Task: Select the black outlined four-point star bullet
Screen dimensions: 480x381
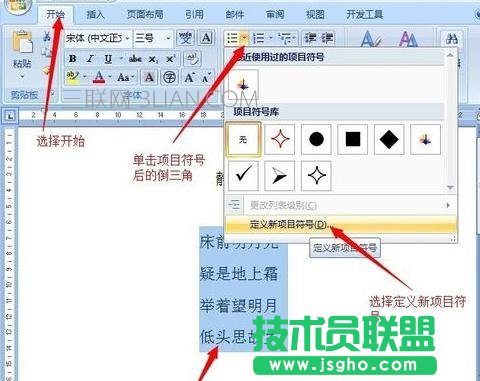Action: [x=316, y=176]
